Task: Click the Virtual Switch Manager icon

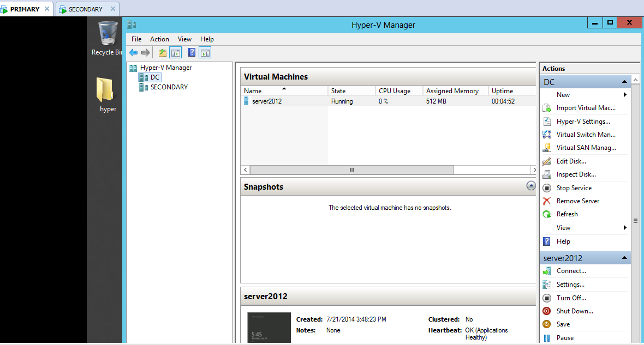Action: point(547,135)
